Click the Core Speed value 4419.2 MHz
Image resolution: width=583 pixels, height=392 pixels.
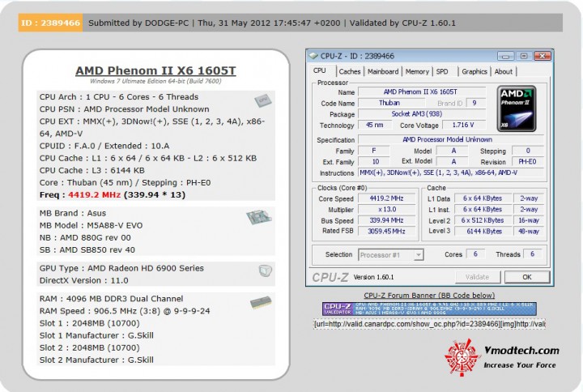(387, 198)
